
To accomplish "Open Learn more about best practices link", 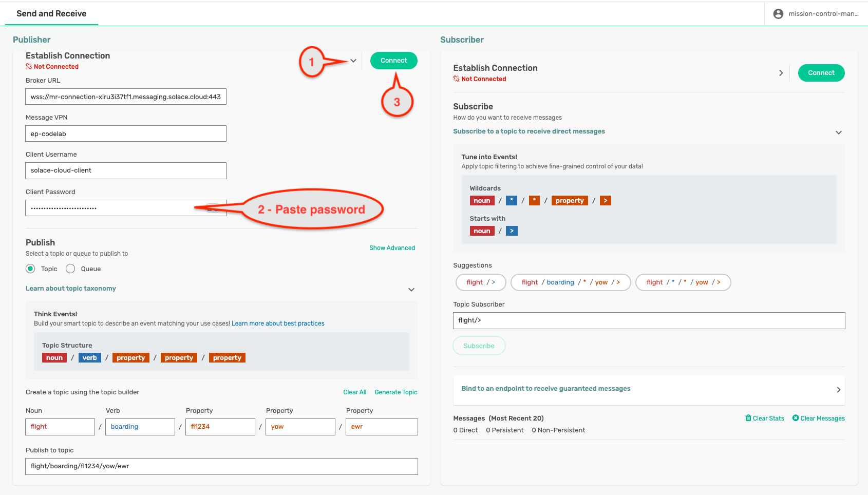I will pyautogui.click(x=278, y=323).
